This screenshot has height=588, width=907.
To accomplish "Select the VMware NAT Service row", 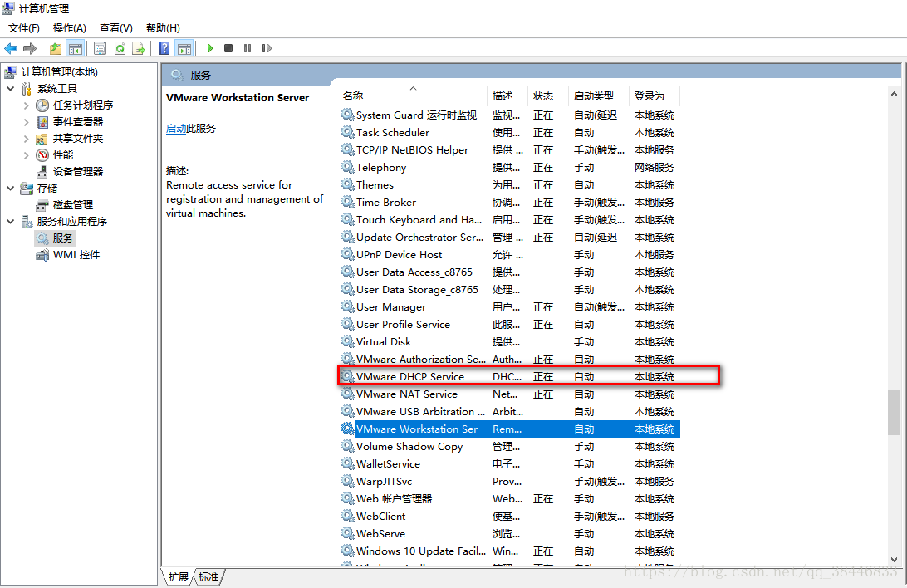I will 510,394.
